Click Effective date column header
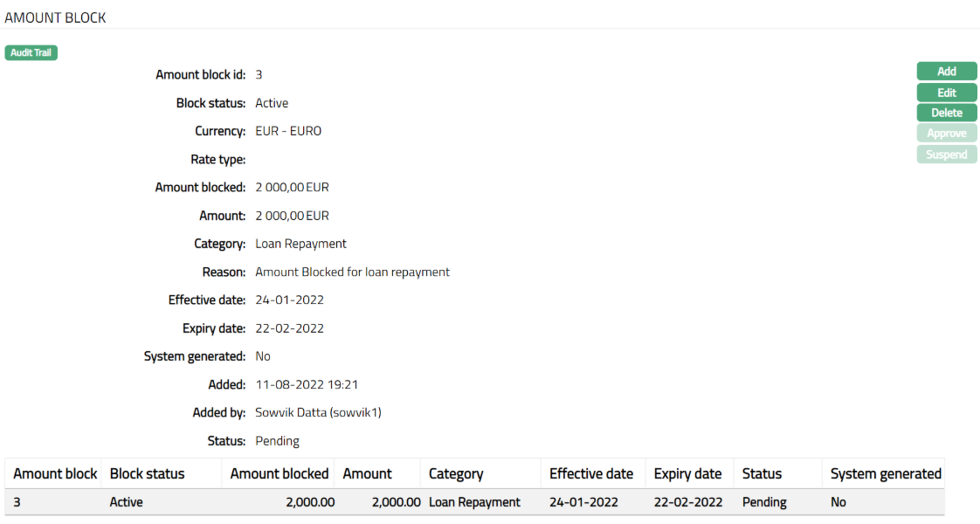Image resolution: width=980 pixels, height=524 pixels. pyautogui.click(x=590, y=473)
